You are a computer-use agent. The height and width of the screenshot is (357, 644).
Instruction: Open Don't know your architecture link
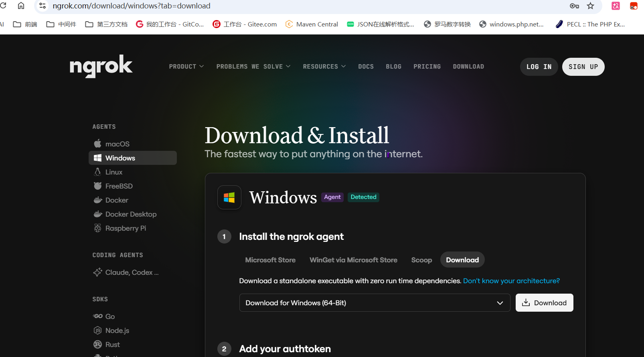click(511, 281)
